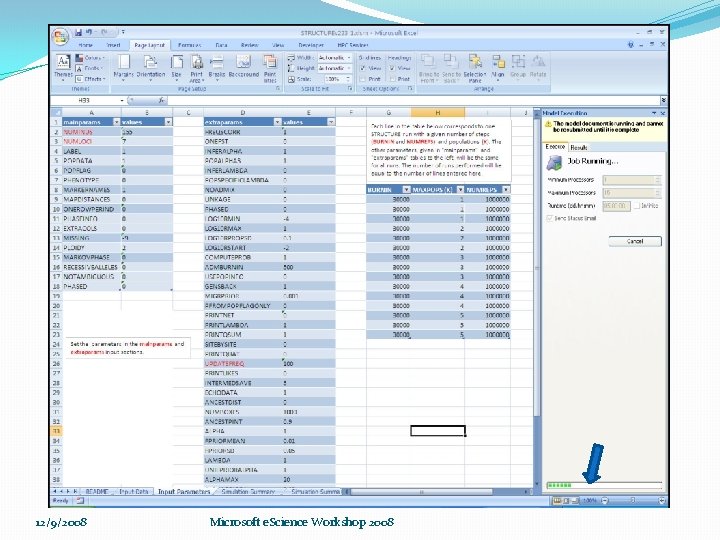720x540 pixels.
Task: Toggle Gridlines View checkbox
Action: tap(363, 68)
